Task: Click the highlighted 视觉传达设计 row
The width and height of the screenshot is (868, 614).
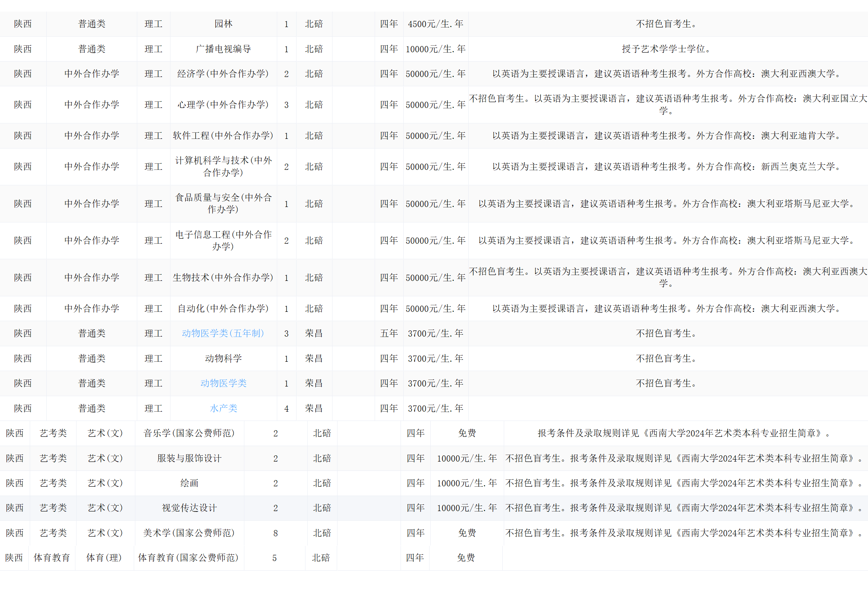Action: pyautogui.click(x=189, y=508)
